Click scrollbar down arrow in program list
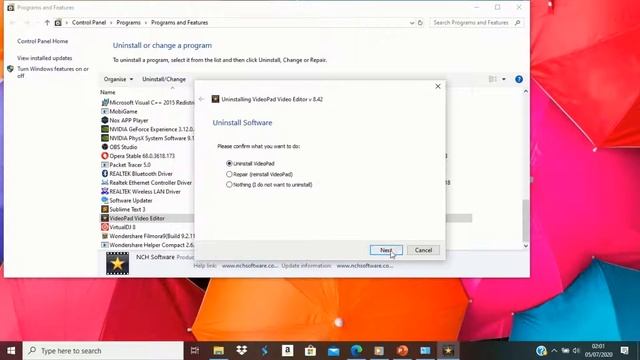 (526, 246)
